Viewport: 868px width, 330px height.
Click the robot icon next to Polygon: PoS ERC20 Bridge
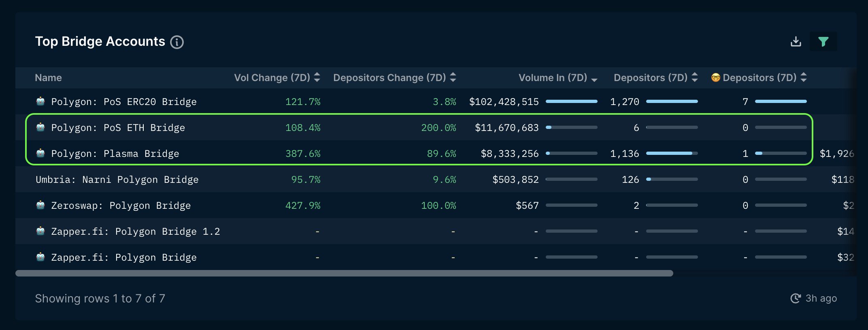point(40,101)
